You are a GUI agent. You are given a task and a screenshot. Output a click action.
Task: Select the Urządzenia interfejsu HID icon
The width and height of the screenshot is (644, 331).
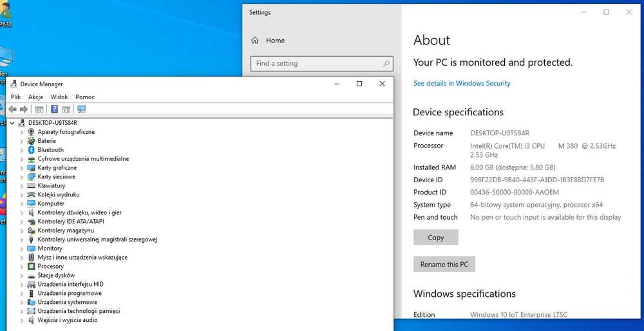tap(31, 284)
